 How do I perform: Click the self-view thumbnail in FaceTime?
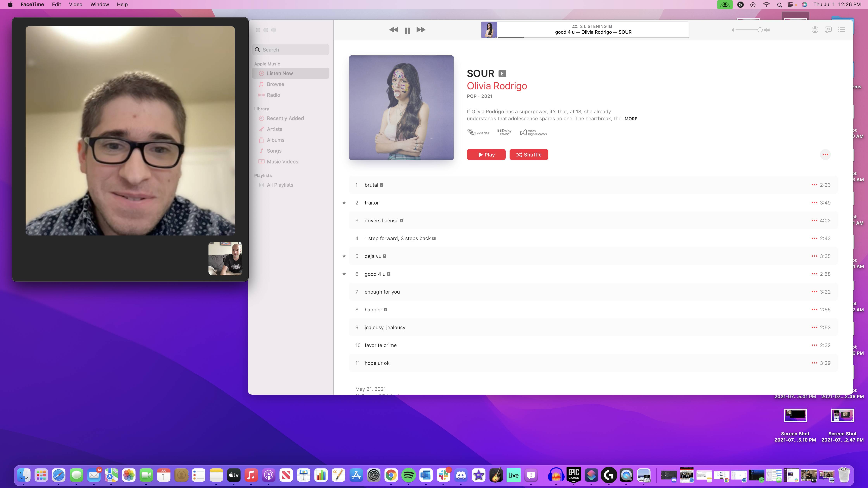click(x=225, y=258)
